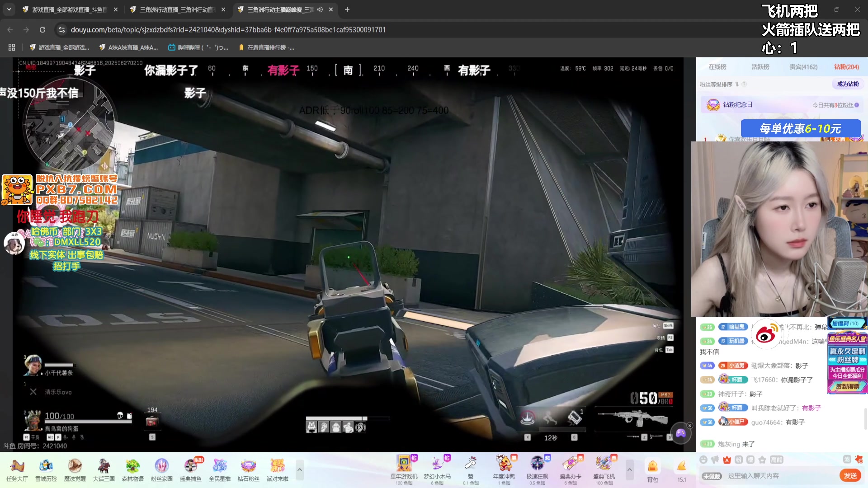The width and height of the screenshot is (868, 488).
Task: Click the red crown noble icon in chat toolbar
Action: click(x=727, y=460)
